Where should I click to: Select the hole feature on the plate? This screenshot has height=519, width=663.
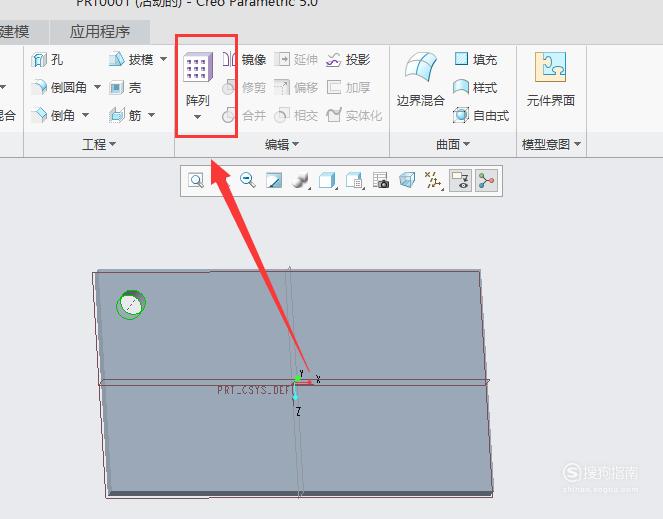coord(131,304)
